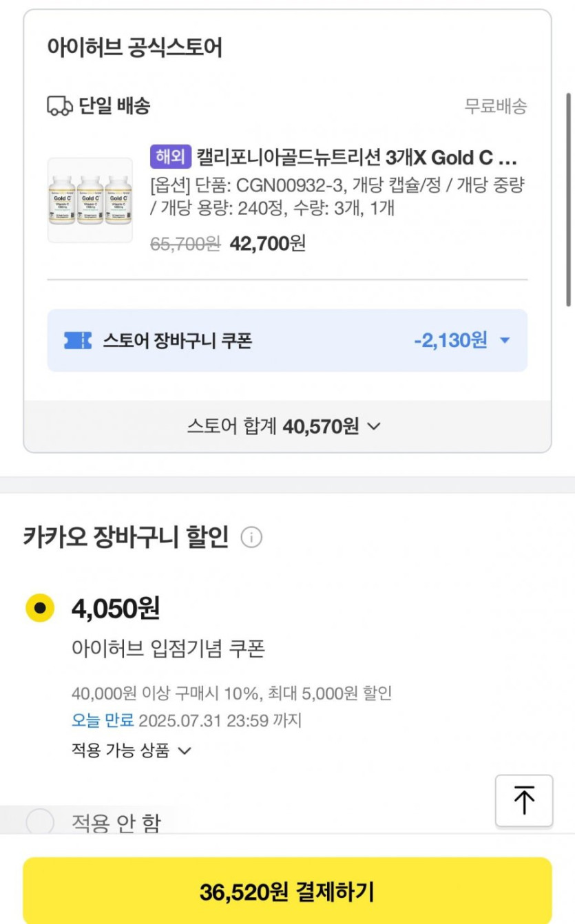This screenshot has height=924, width=575.
Task: Tap the 아이허브 입점기념 쿠폰 name
Action: pos(168,649)
